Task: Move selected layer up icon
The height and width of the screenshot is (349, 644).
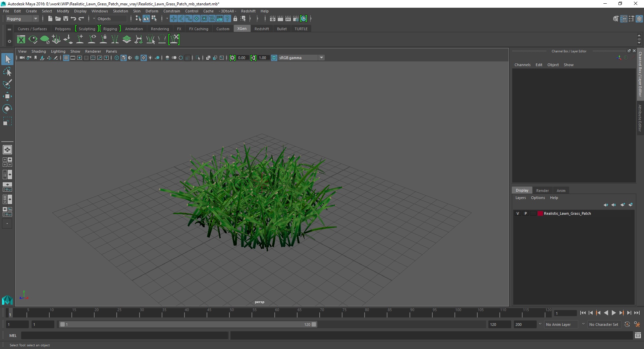Action: [605, 205]
